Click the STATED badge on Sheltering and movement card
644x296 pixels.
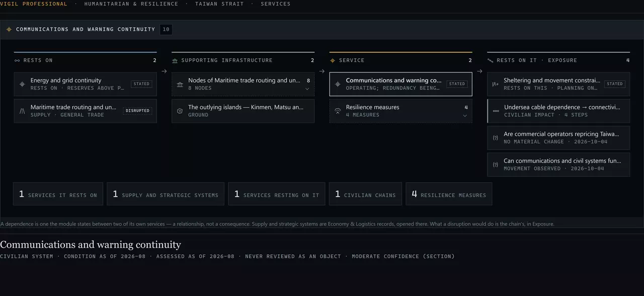pos(615,84)
